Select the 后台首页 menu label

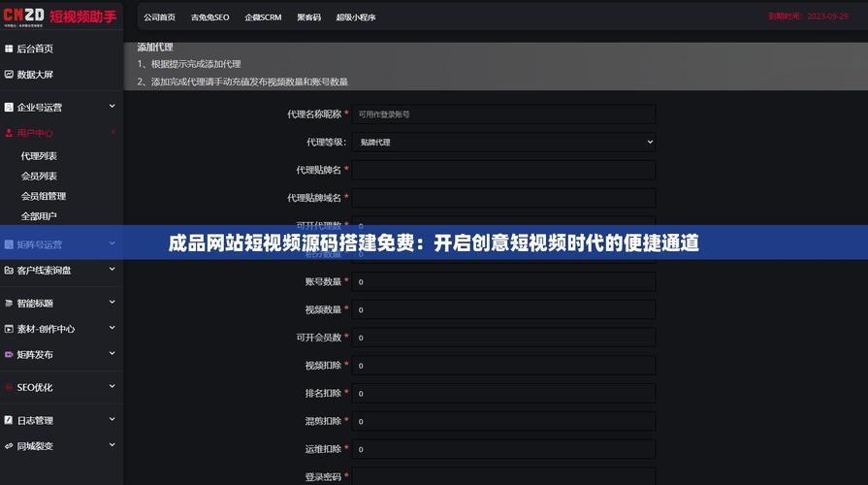tap(35, 48)
